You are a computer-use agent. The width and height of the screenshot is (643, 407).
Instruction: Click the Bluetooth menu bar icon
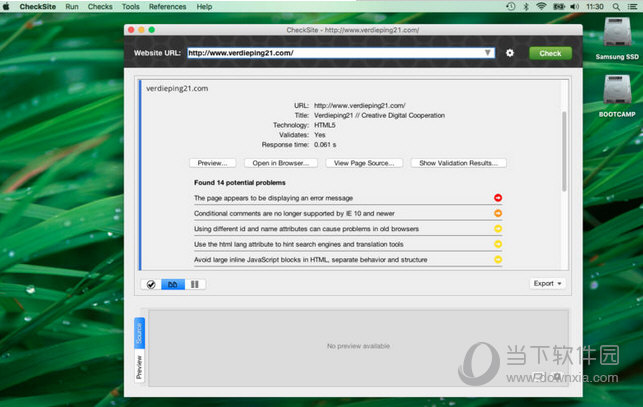click(x=526, y=6)
